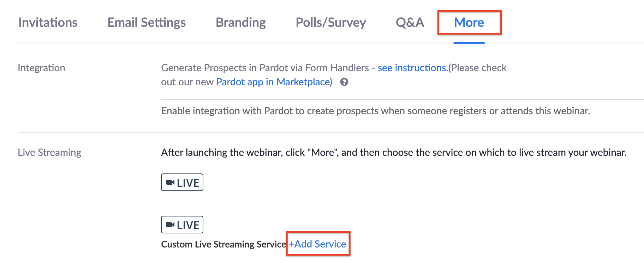
Task: Click the camera icon in the lower LIVE badge
Action: coord(170,225)
